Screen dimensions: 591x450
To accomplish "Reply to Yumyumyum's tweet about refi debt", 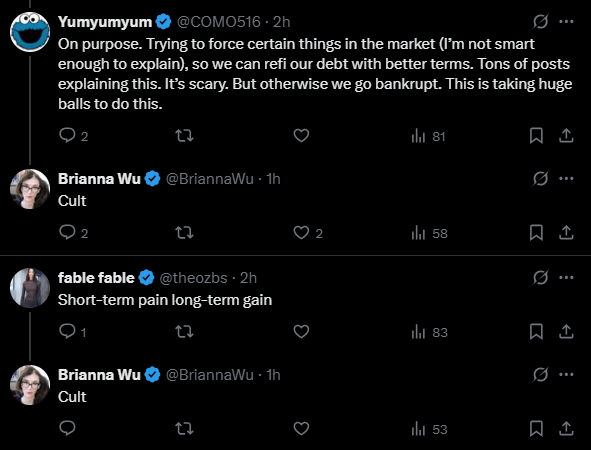I will coord(73,136).
